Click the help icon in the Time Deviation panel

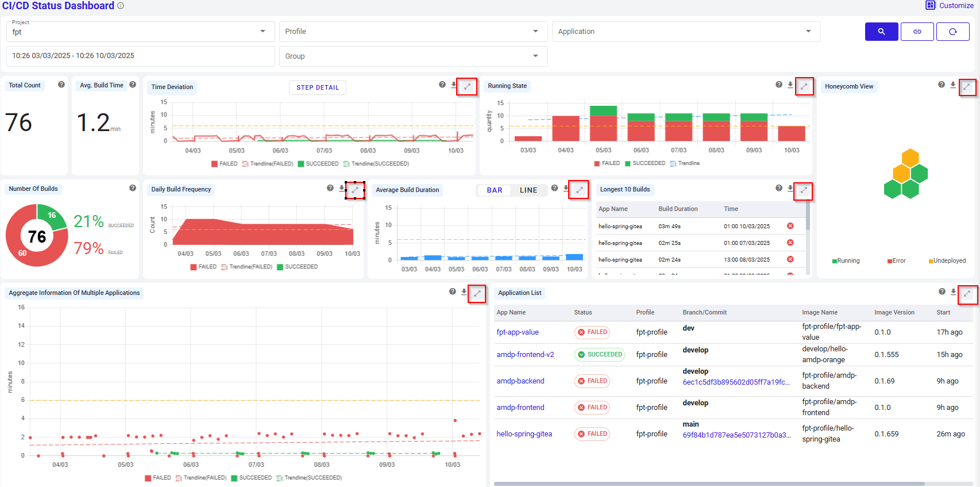point(442,85)
